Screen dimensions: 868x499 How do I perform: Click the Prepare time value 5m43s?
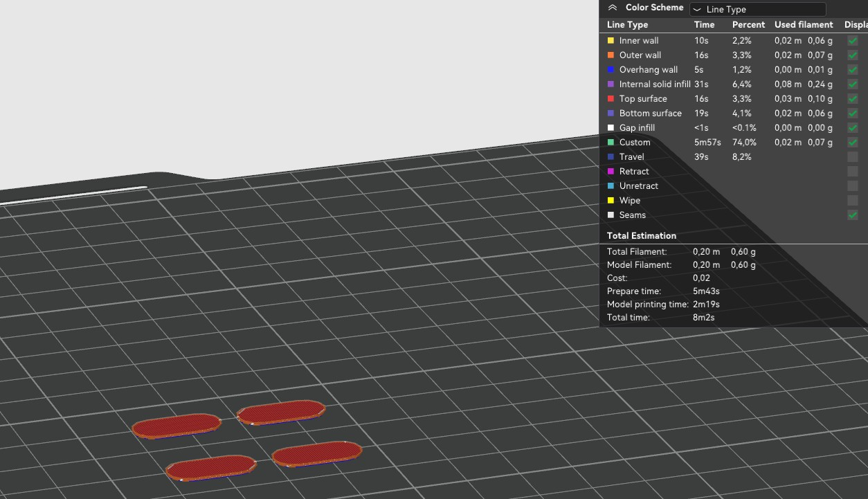point(706,291)
